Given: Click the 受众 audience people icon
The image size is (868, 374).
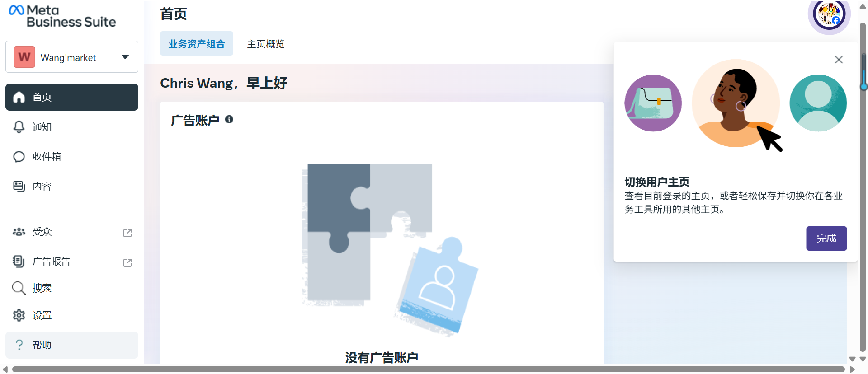Looking at the screenshot, I should [x=19, y=232].
